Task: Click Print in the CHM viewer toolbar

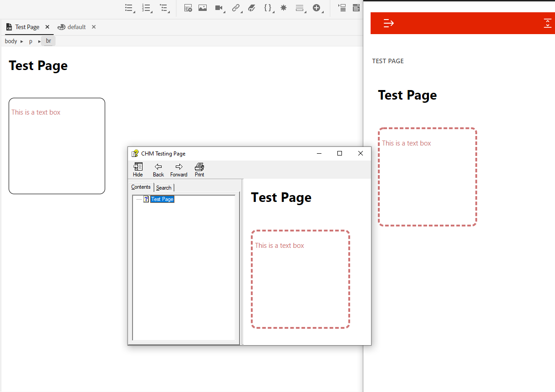Action: click(199, 170)
